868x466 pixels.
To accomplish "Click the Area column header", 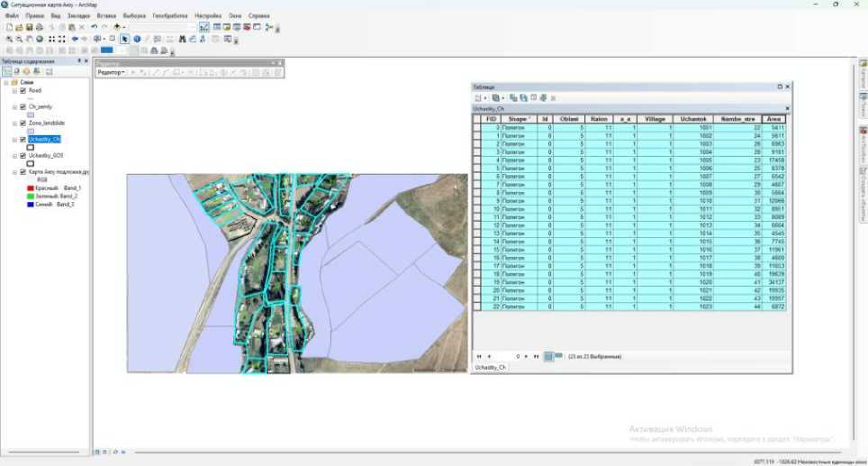I will pos(773,119).
